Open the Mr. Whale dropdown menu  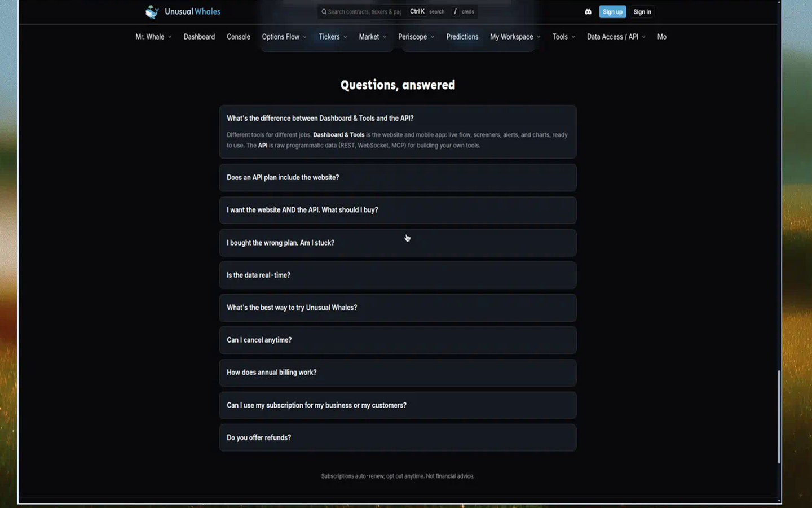click(153, 37)
